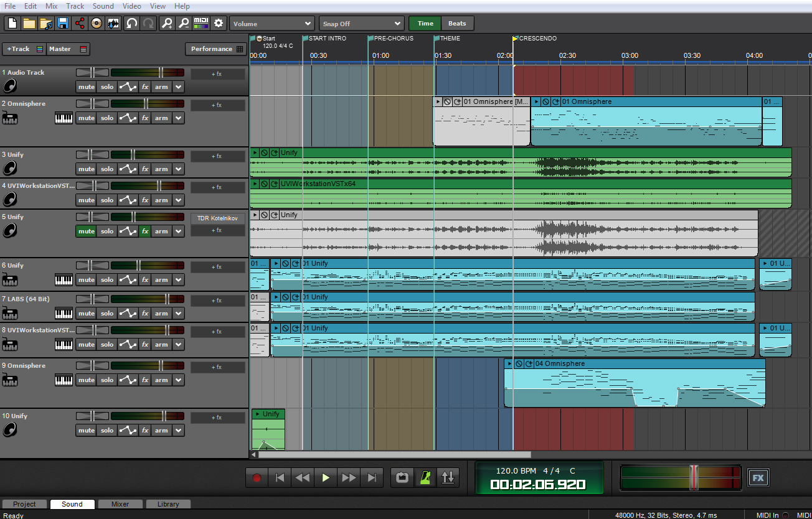Image resolution: width=812 pixels, height=519 pixels.
Task: Switch to the Mixer tab
Action: click(x=120, y=504)
